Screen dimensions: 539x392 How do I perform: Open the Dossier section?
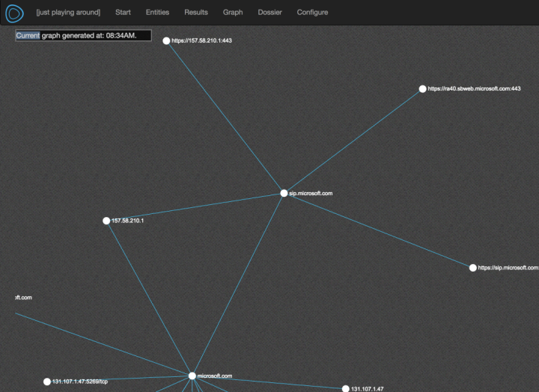pos(269,13)
